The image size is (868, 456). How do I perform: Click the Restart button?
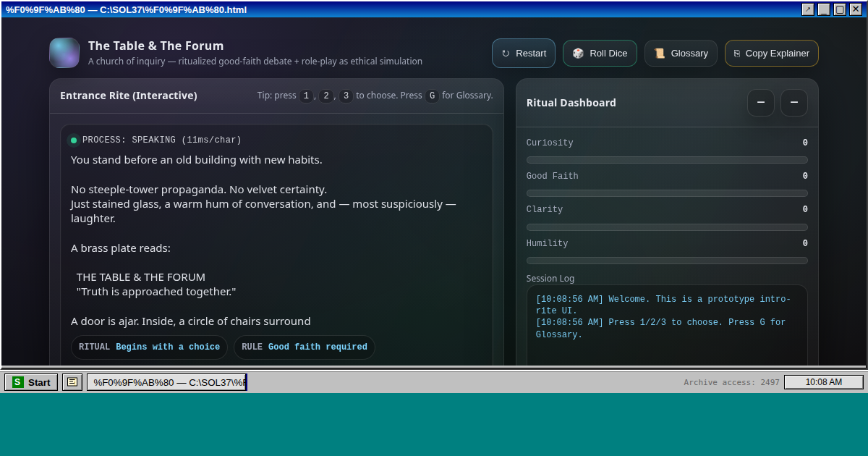click(523, 53)
